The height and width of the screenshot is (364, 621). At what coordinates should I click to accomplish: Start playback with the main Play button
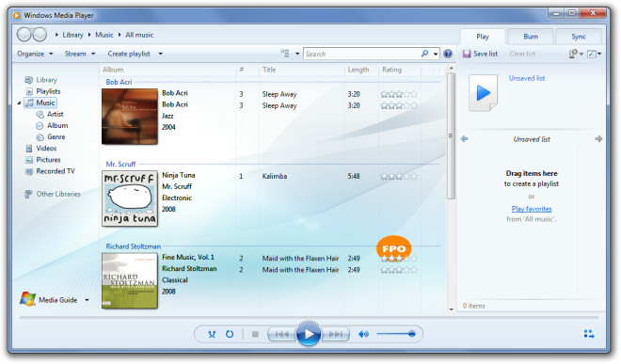(x=308, y=334)
